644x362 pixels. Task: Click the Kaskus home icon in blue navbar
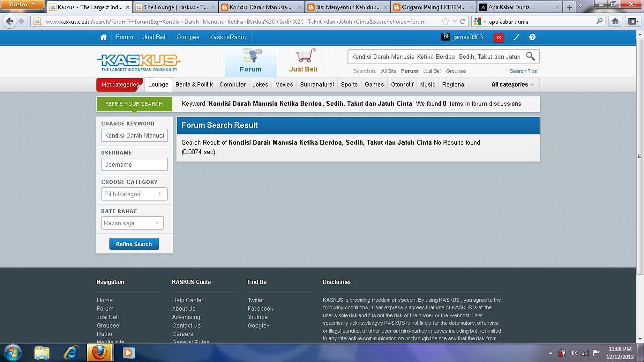click(x=103, y=37)
